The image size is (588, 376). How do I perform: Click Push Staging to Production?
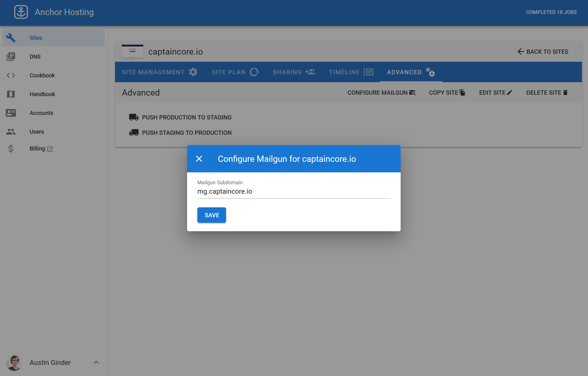point(181,133)
